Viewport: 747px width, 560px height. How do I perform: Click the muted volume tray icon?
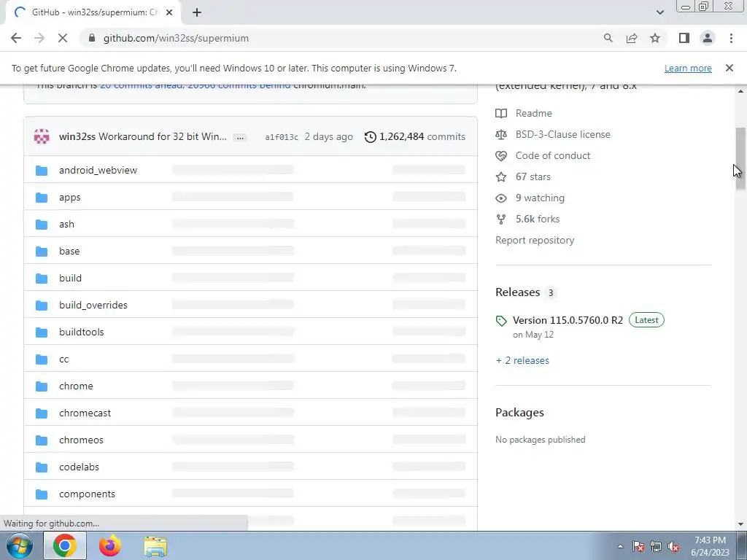(673, 546)
